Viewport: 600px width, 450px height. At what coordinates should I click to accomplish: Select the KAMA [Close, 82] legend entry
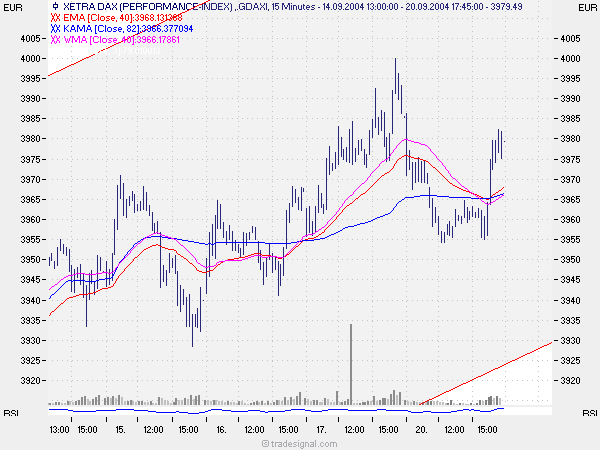point(128,29)
